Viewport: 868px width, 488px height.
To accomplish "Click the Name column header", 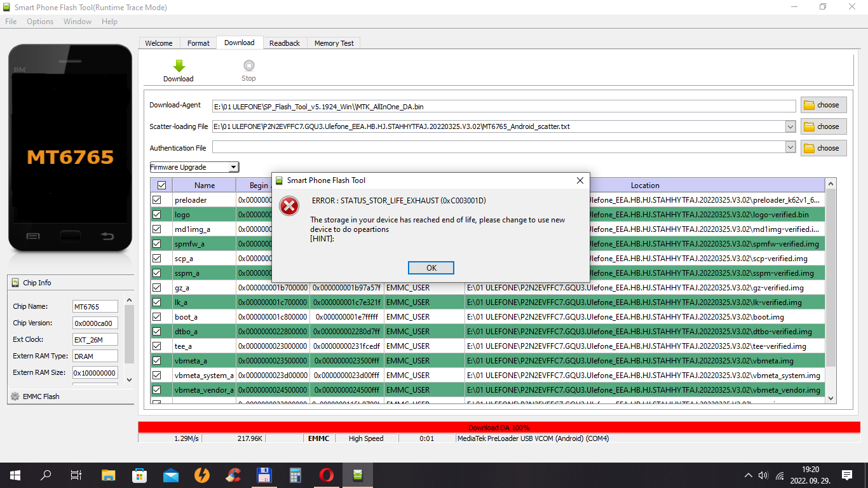I will pyautogui.click(x=205, y=186).
